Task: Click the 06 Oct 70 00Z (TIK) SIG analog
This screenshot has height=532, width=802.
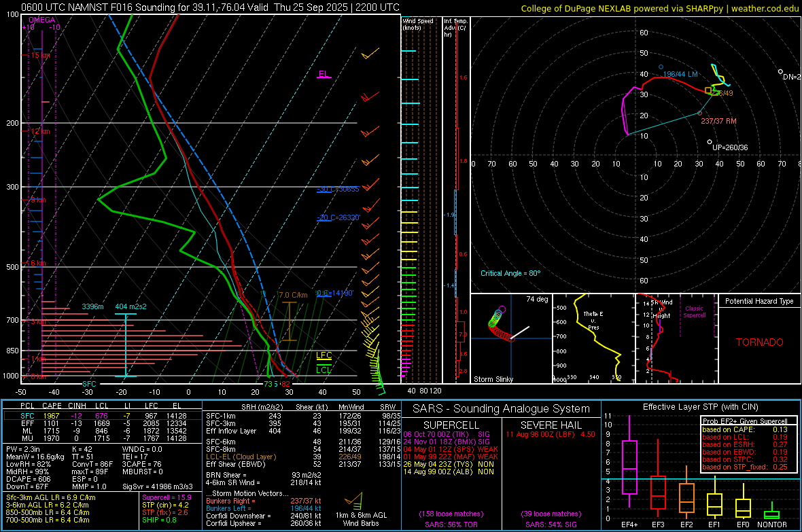Action: (x=447, y=434)
